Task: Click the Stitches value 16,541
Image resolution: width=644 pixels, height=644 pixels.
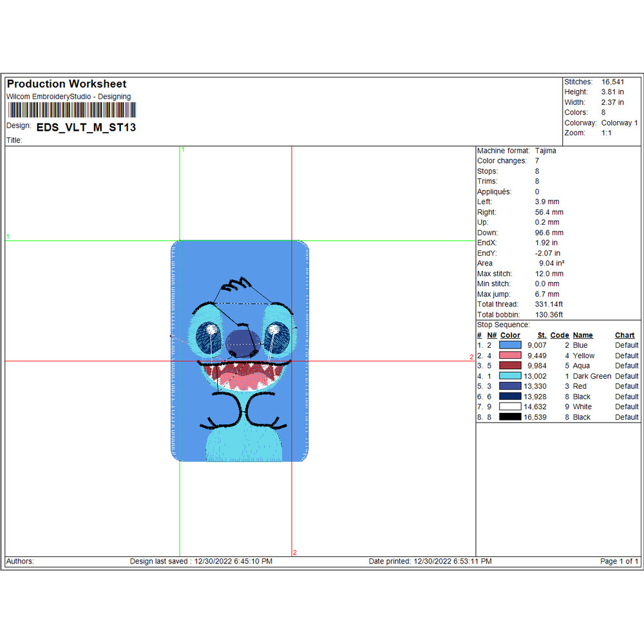Action: 612,82
